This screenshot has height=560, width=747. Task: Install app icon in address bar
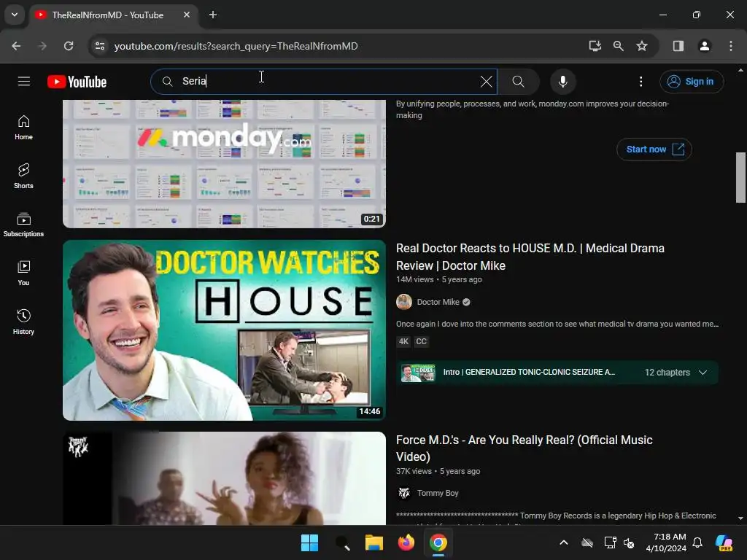(595, 46)
